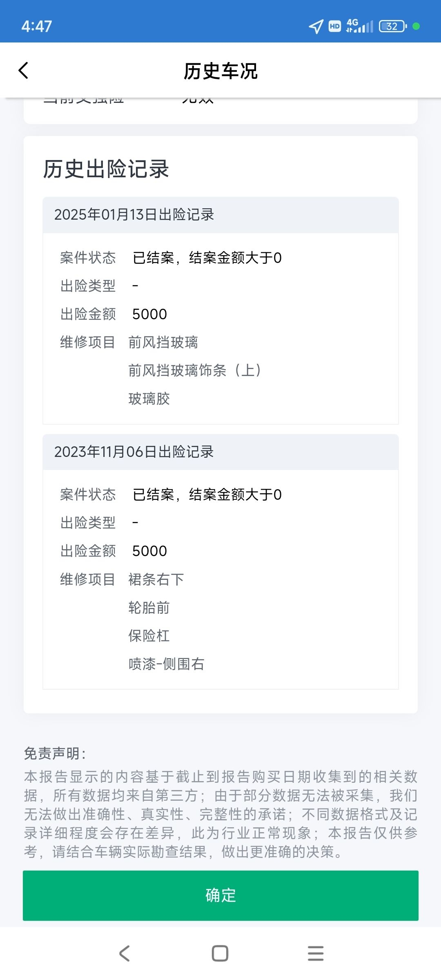Image resolution: width=441 pixels, height=980 pixels.
Task: Tap the green 确定 confirm button
Action: (220, 895)
